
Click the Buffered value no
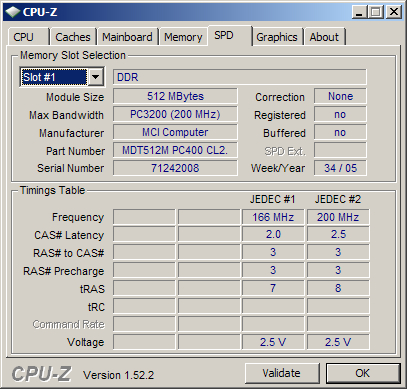click(x=340, y=132)
